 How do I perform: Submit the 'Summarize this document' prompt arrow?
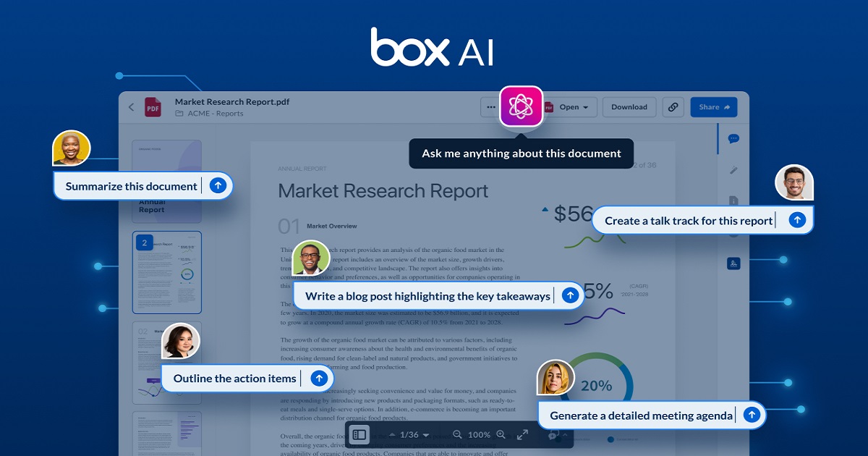coord(218,186)
